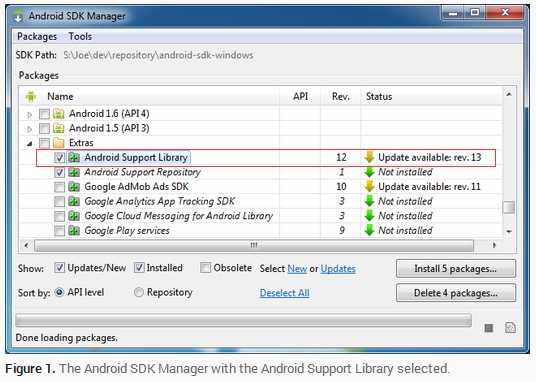This screenshot has height=382, width=536.
Task: Click the Android 1.5 (API 3) folder icon
Action: pos(59,128)
